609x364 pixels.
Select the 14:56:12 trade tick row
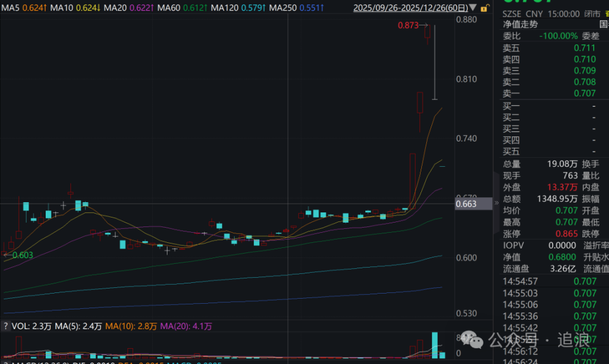tap(549, 351)
